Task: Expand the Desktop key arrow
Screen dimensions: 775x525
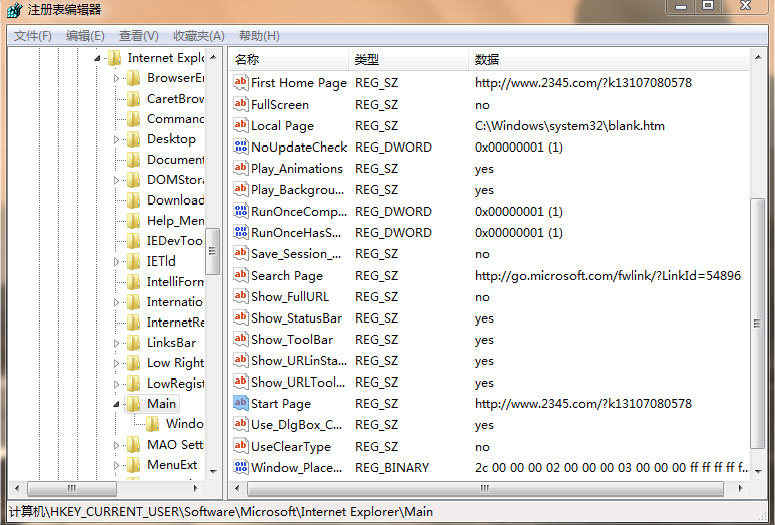Action: click(x=117, y=139)
